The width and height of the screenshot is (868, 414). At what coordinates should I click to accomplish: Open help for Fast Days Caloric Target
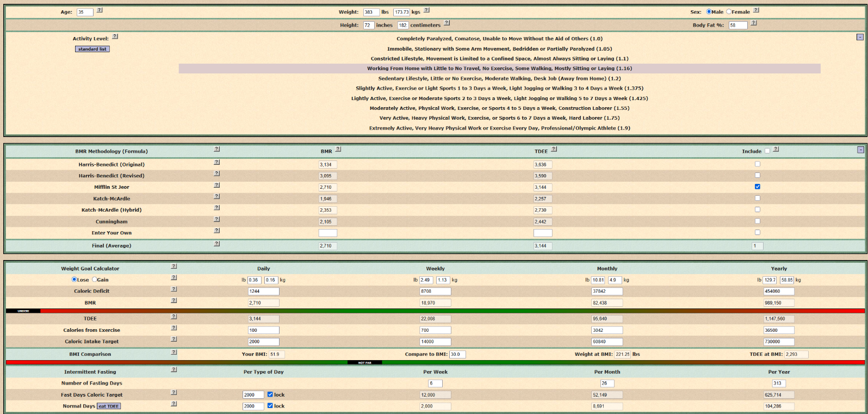(x=173, y=392)
